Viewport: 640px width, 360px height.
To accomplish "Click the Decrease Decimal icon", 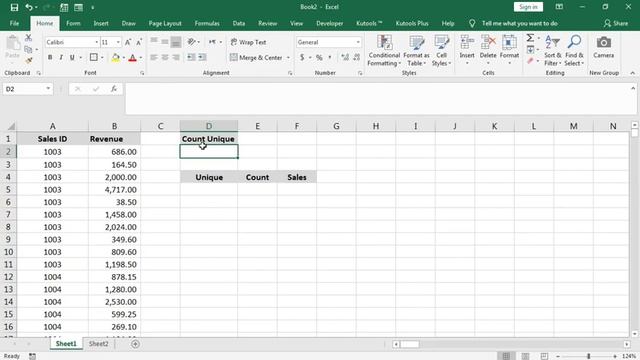I will coord(356,58).
